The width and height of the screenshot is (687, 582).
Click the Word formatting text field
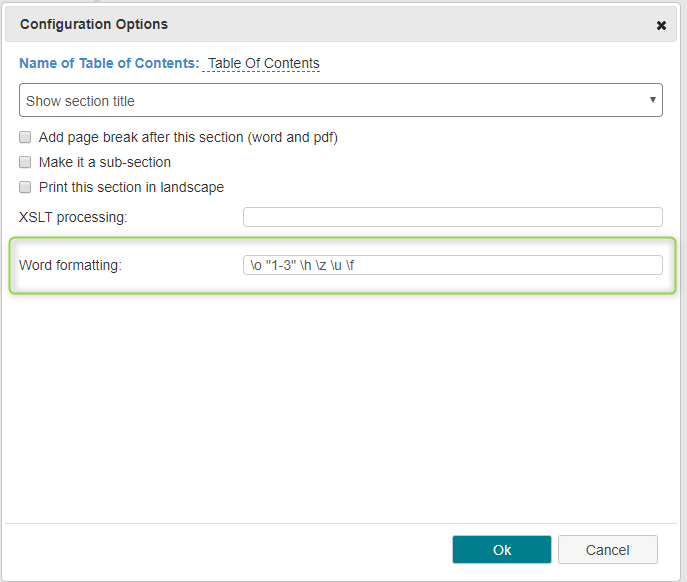click(453, 265)
